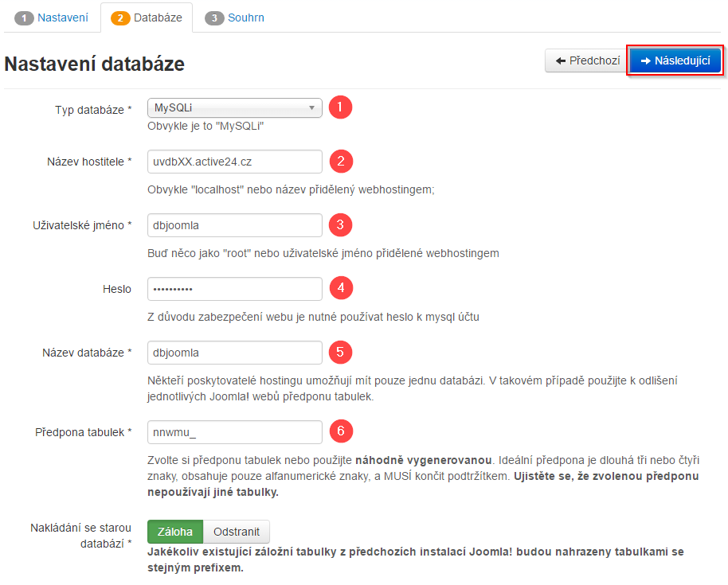Select the Záloha backup option
Image resolution: width=728 pixels, height=585 pixels.
tap(175, 532)
